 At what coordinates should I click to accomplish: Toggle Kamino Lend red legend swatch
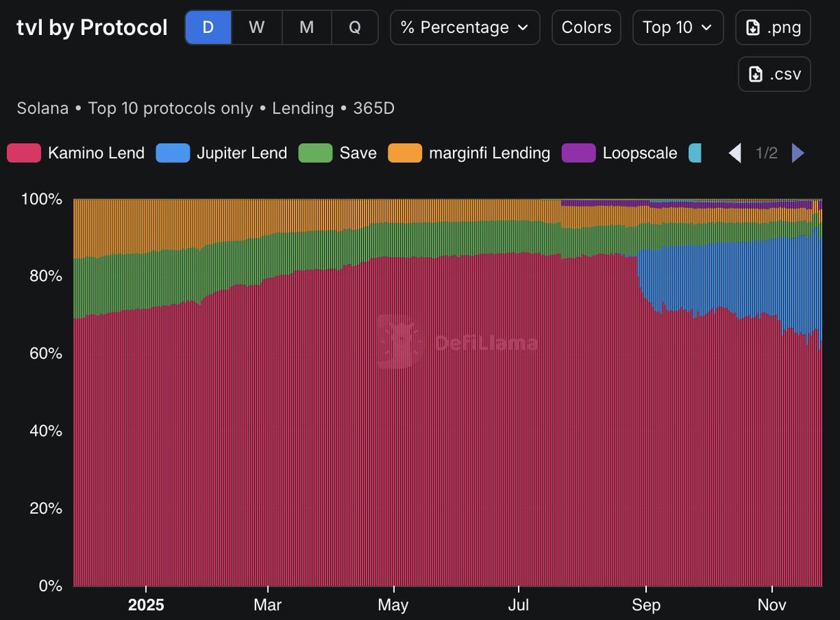pos(24,153)
